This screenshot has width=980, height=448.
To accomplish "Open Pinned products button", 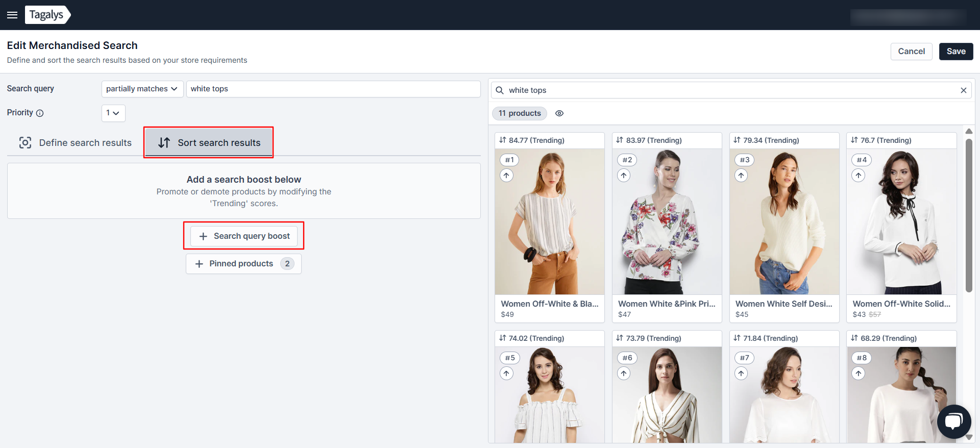I will pyautogui.click(x=243, y=264).
